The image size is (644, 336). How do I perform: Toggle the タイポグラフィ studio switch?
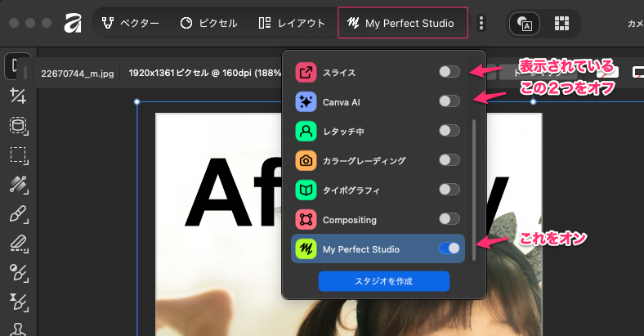(449, 190)
